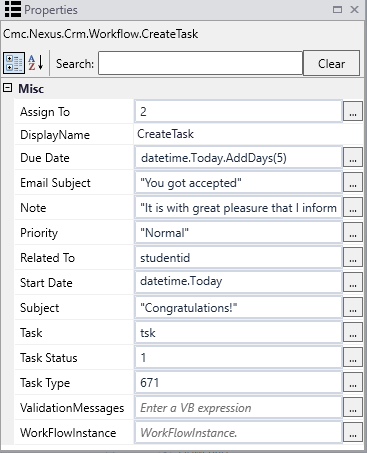Edit Start Date datetime.Today field
Screen dimensions: 367x453
point(238,283)
